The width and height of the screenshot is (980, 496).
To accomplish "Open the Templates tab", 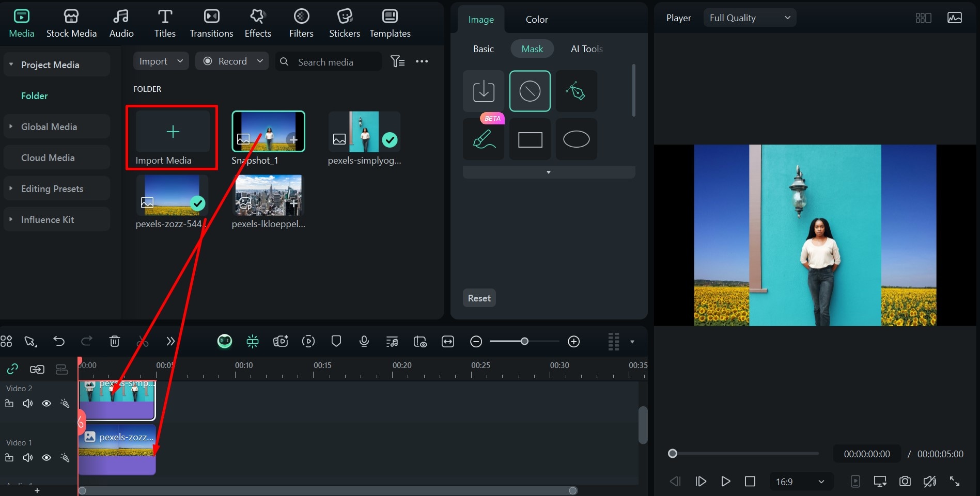I will tap(390, 24).
